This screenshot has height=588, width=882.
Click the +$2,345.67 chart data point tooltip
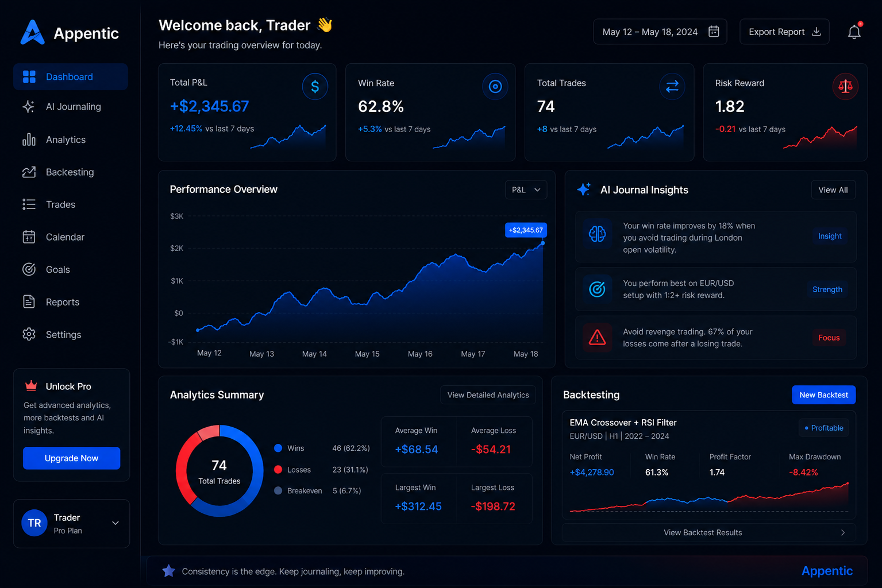click(x=526, y=230)
